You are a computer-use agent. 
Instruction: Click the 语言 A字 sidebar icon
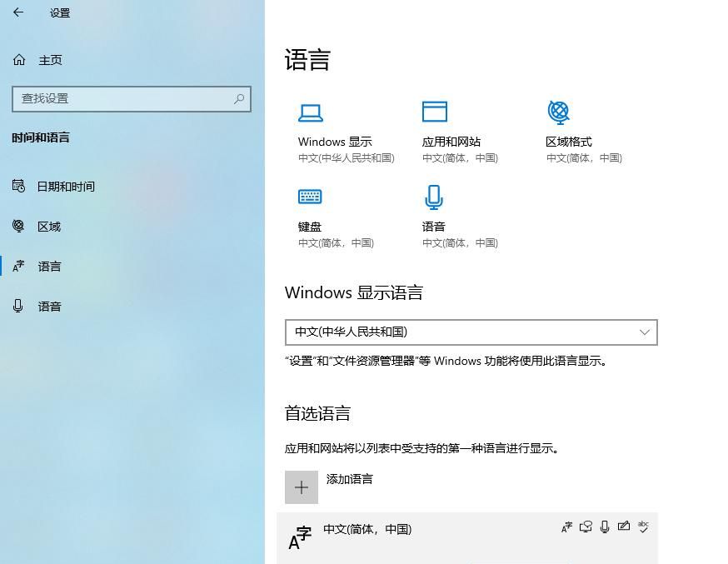pos(18,266)
